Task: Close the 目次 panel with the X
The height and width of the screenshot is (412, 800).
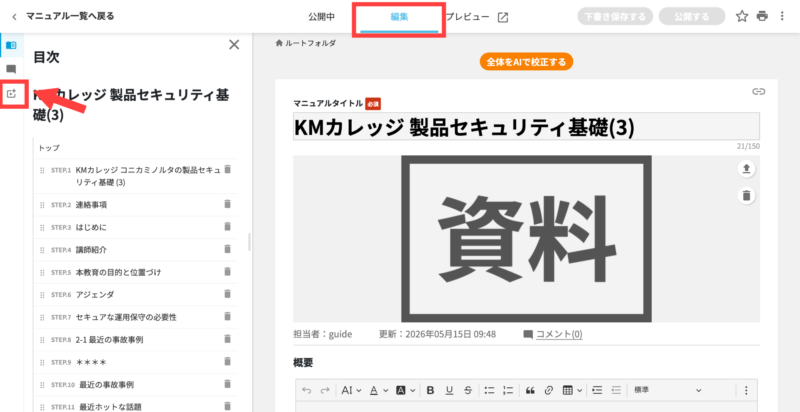Action: coord(234,45)
